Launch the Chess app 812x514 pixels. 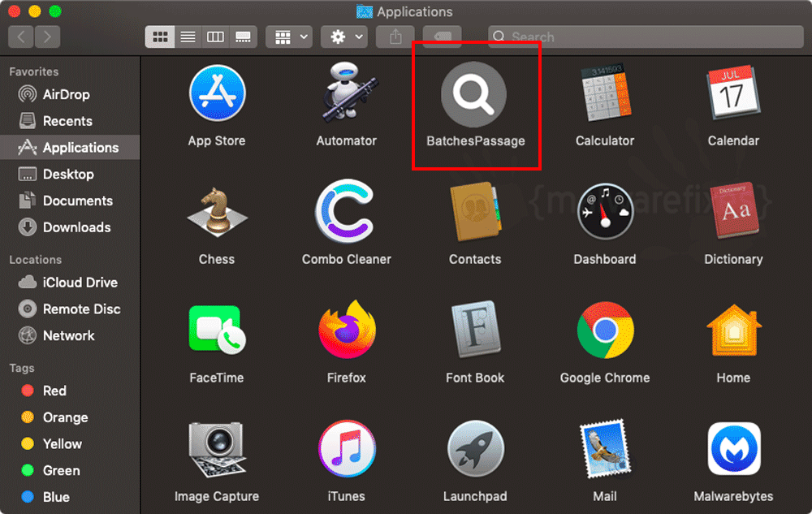pos(217,212)
